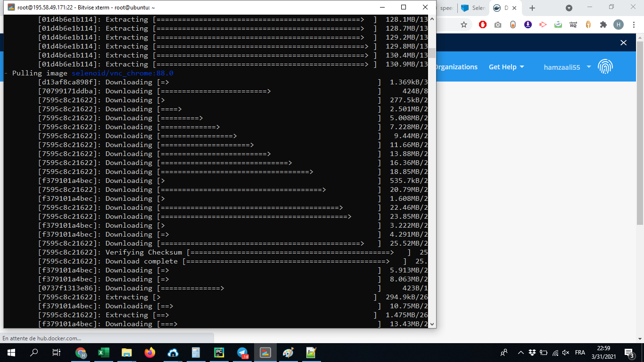This screenshot has width=644, height=362.
Task: Click selenoid/vnc_chrome:88.0 text in terminal
Action: (123, 73)
